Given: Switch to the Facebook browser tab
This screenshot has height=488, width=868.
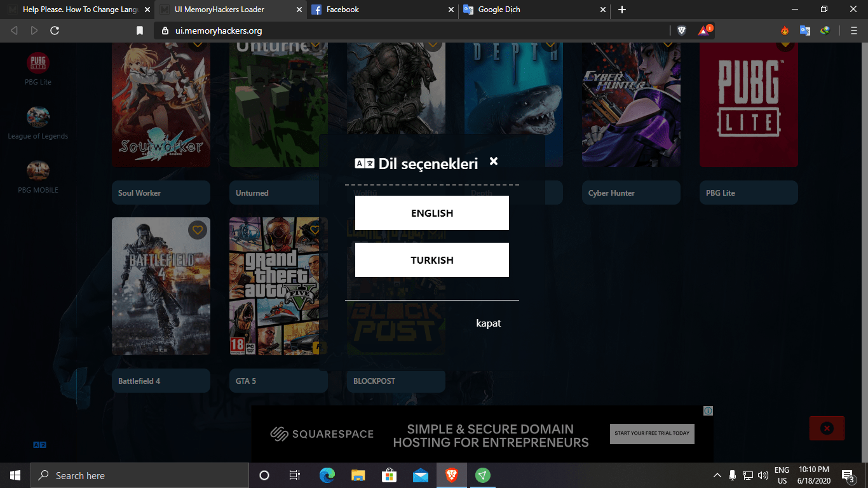Looking at the screenshot, I should (381, 10).
